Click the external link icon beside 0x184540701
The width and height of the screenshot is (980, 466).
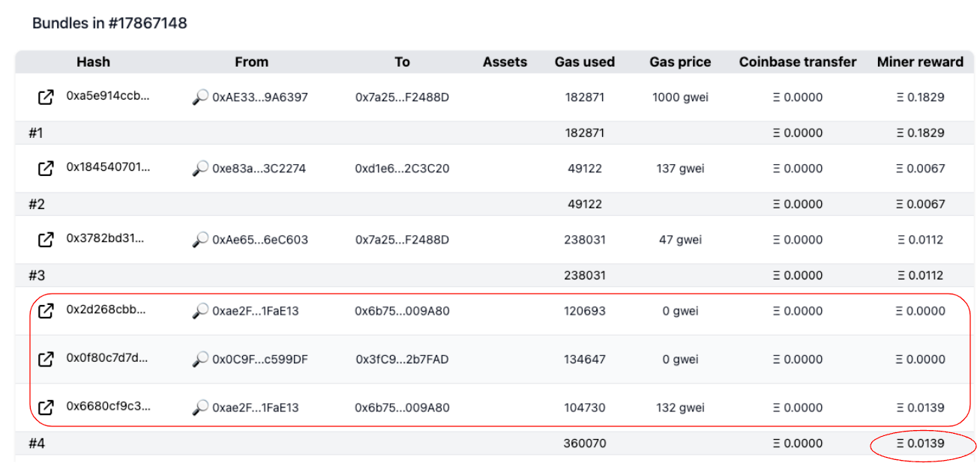(x=46, y=169)
